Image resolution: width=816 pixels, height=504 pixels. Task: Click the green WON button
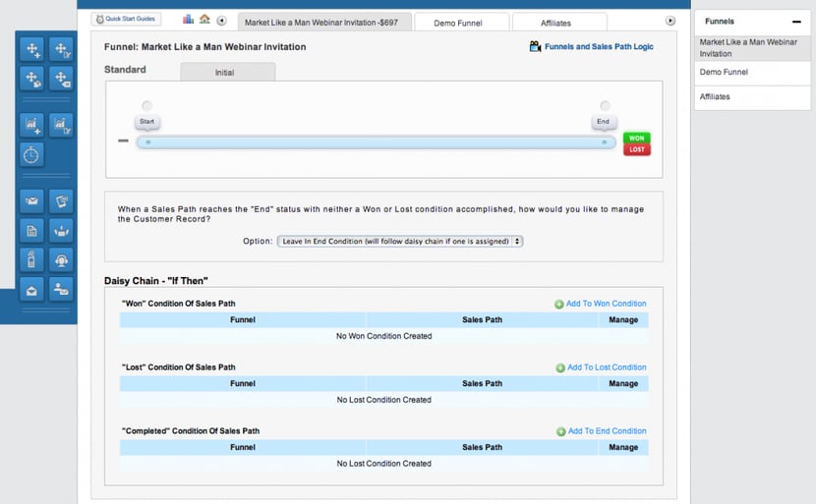(637, 138)
